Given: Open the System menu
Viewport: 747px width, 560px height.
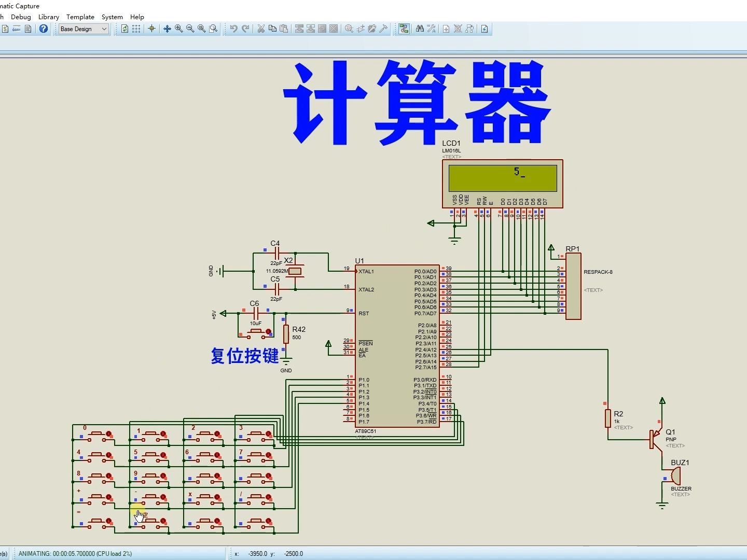Looking at the screenshot, I should [x=112, y=17].
